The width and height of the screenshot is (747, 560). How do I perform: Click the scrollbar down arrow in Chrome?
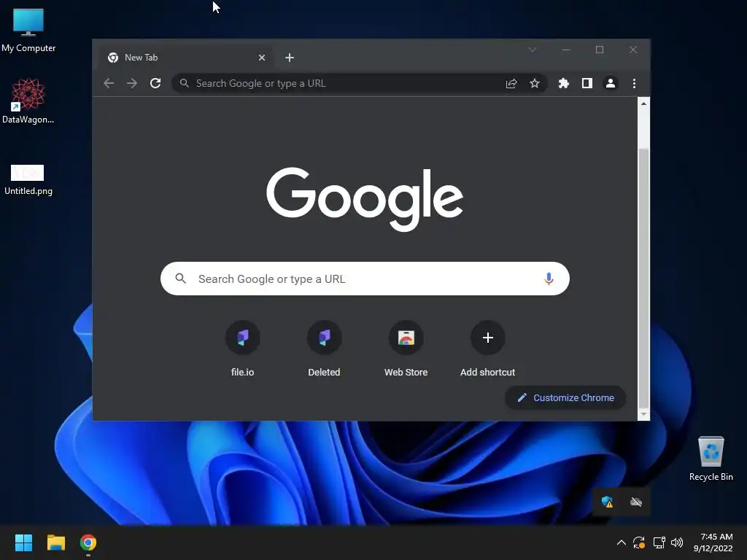643,414
